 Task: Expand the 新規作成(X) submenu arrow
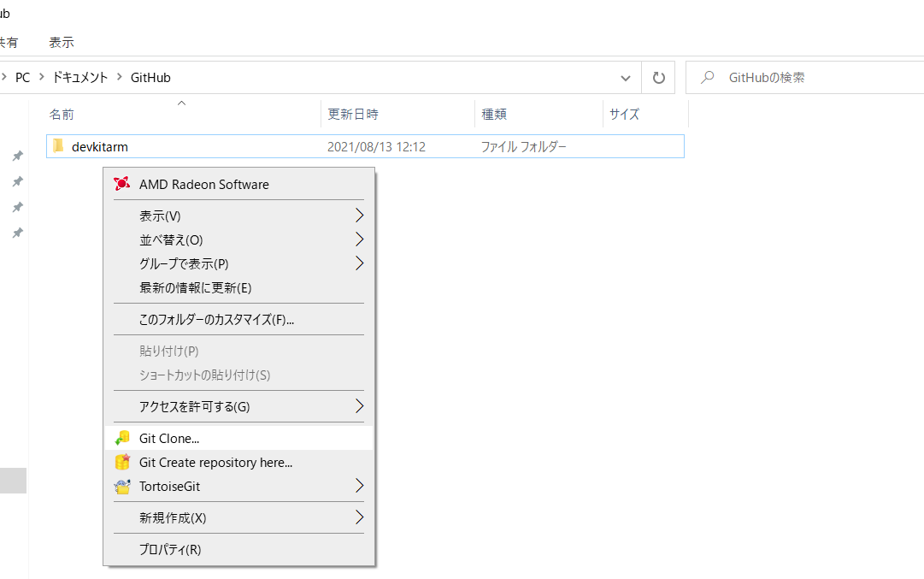click(x=360, y=517)
